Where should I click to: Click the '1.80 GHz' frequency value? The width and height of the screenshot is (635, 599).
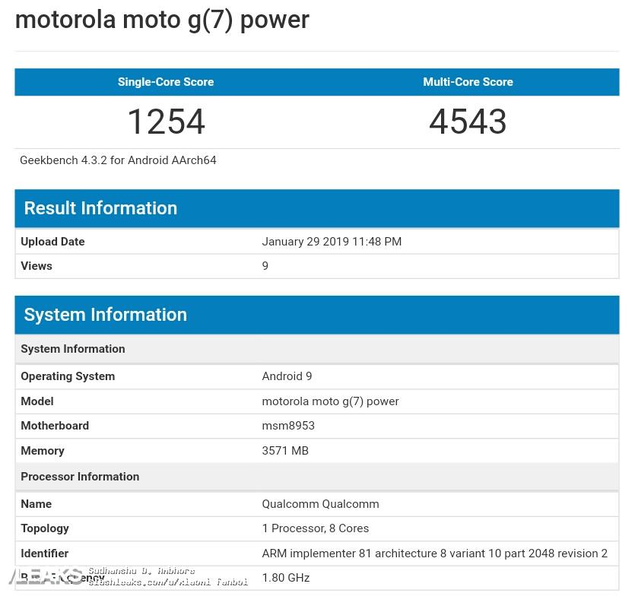coord(286,578)
